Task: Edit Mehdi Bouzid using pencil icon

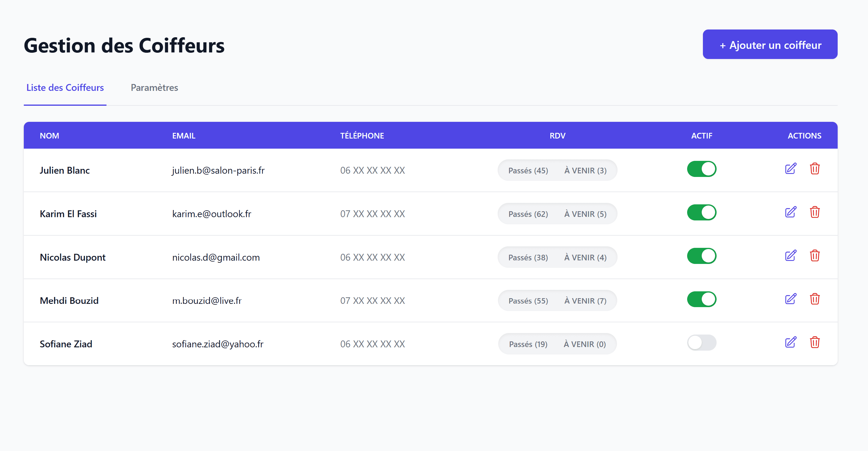Action: click(x=790, y=299)
